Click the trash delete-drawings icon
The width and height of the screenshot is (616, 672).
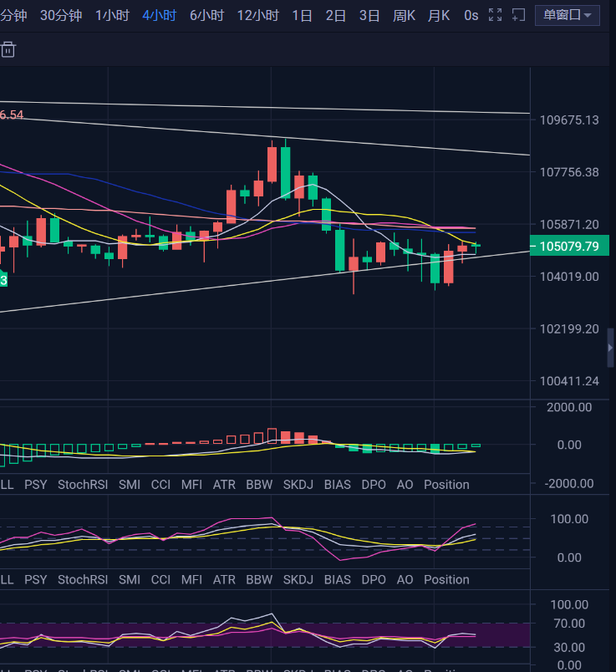tap(8, 49)
